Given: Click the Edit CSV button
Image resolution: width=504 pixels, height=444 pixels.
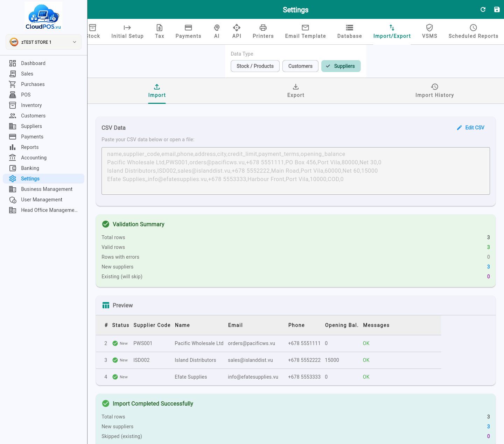Looking at the screenshot, I should [471, 128].
